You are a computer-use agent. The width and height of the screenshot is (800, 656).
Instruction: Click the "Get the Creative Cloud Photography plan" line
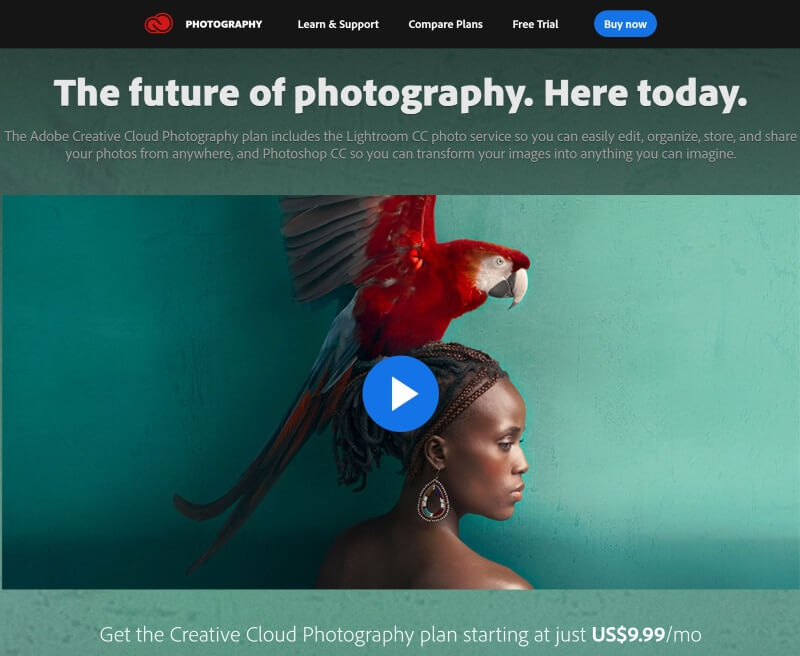(401, 635)
